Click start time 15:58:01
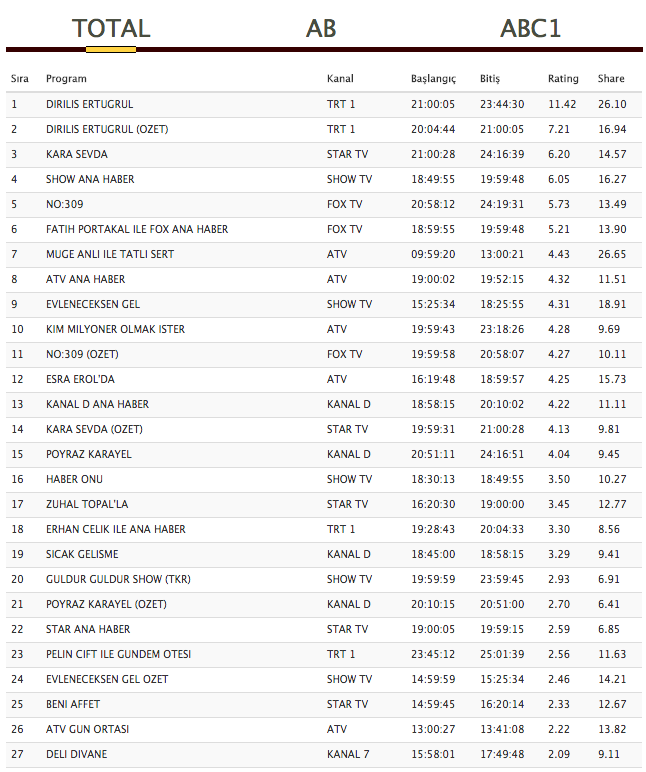Viewport: 646px width, 772px height. point(433,754)
